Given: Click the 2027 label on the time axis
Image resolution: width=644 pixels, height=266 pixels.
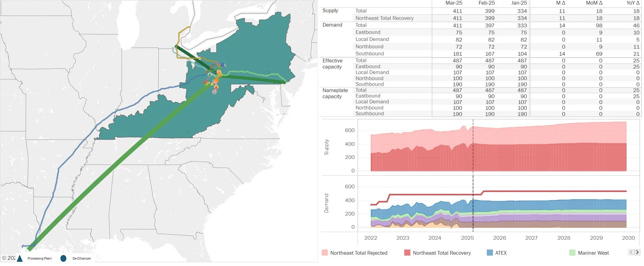Looking at the screenshot, I should coord(531,238).
